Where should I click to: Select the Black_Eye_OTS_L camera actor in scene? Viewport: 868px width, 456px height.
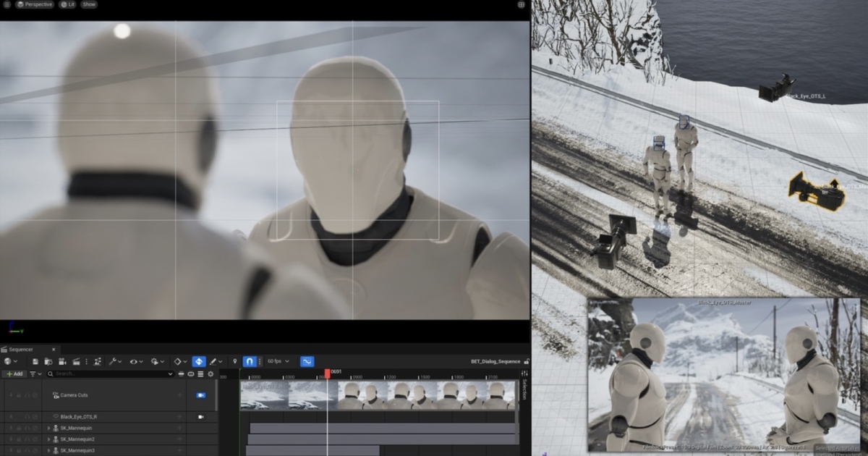point(778,88)
